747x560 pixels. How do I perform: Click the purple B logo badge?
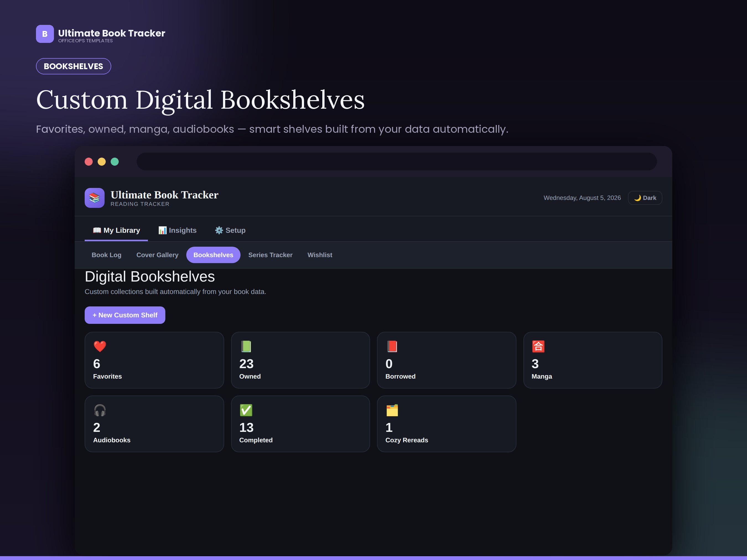coord(45,34)
